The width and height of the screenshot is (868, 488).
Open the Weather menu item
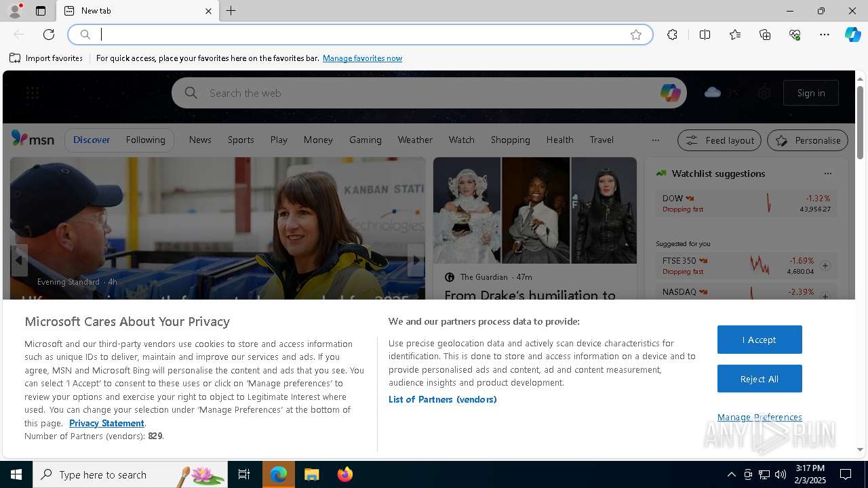coord(415,140)
